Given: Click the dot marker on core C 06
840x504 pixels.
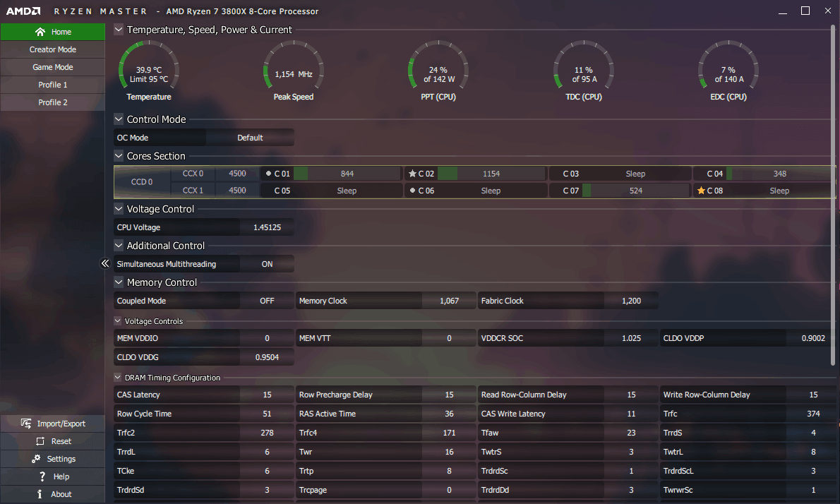Looking at the screenshot, I should pyautogui.click(x=412, y=190).
